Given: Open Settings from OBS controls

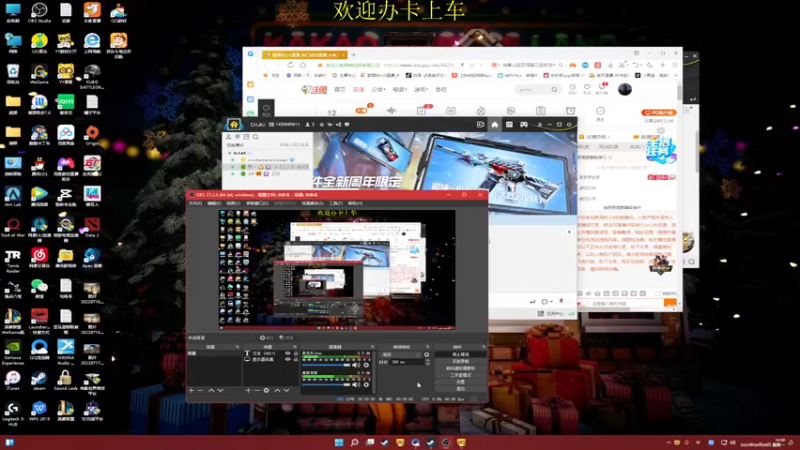Looking at the screenshot, I should click(x=461, y=382).
